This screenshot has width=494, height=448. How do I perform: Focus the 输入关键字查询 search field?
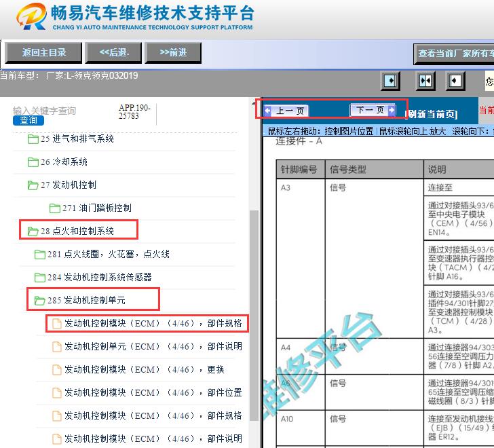[44, 111]
